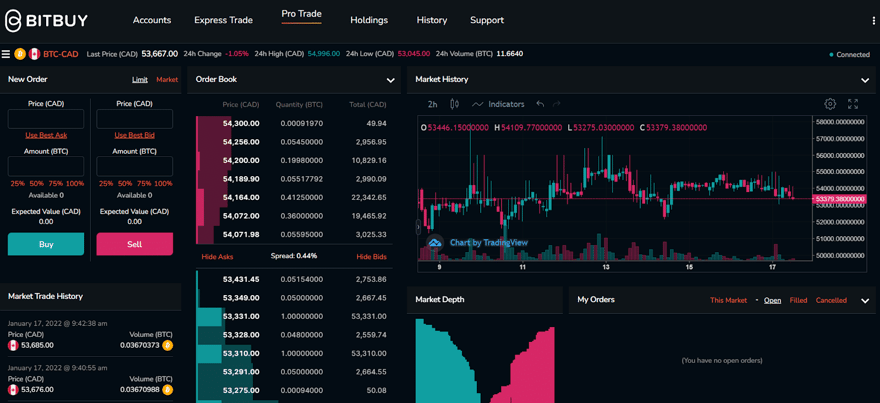The height and width of the screenshot is (403, 880).
Task: Collapse the My Orders panel
Action: pyautogui.click(x=865, y=300)
